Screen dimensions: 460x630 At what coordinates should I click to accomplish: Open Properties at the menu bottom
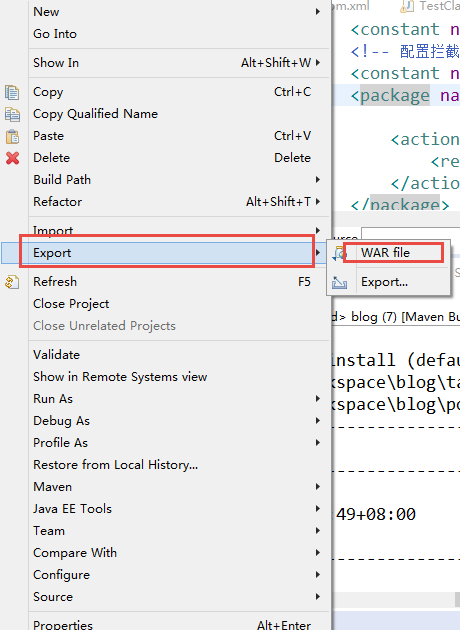pos(63,625)
